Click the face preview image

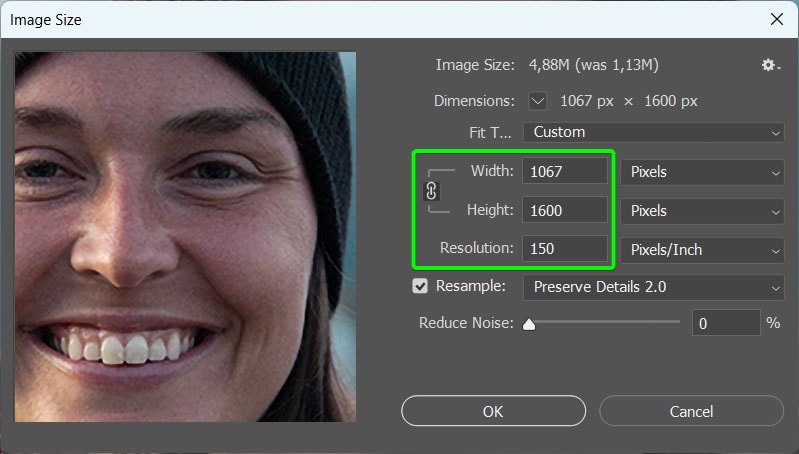tap(185, 236)
